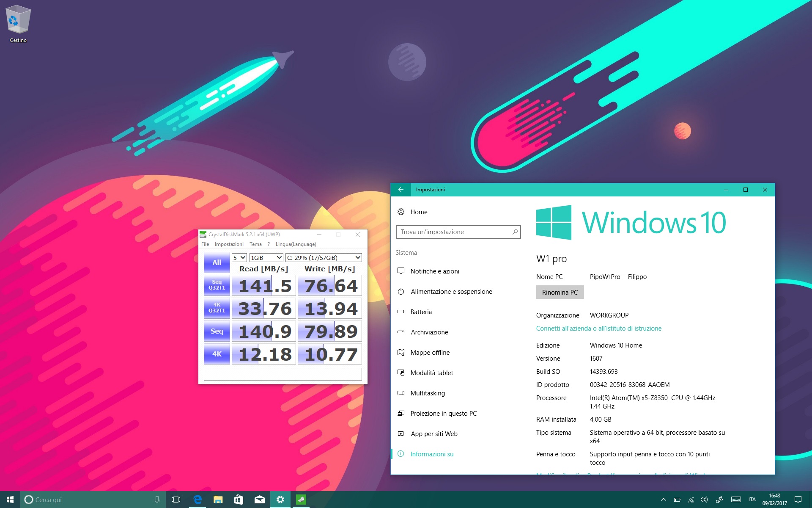Run the plain Seq benchmark button
The width and height of the screenshot is (812, 508).
pyautogui.click(x=217, y=331)
